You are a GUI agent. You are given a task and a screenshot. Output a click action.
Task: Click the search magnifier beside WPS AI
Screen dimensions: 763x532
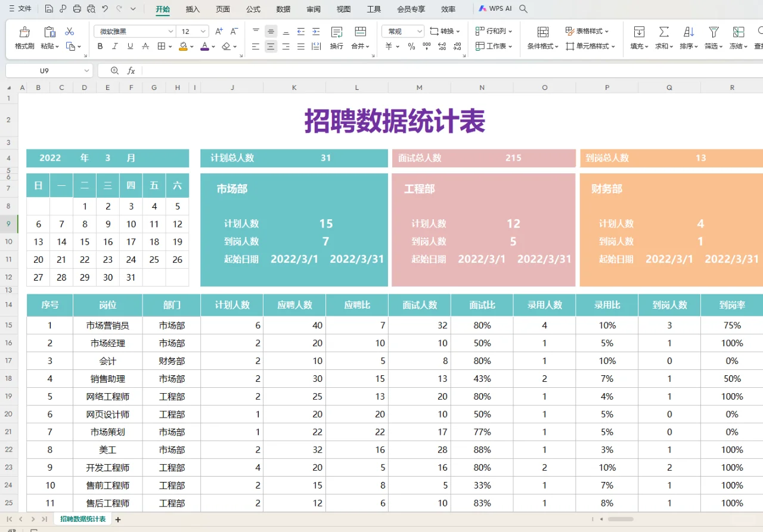[523, 9]
